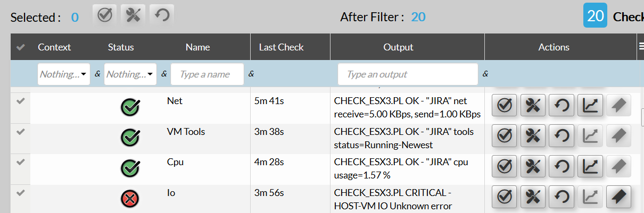This screenshot has width=644, height=213.
Task: Acknowledge selected checks in top toolbar
Action: 105,15
